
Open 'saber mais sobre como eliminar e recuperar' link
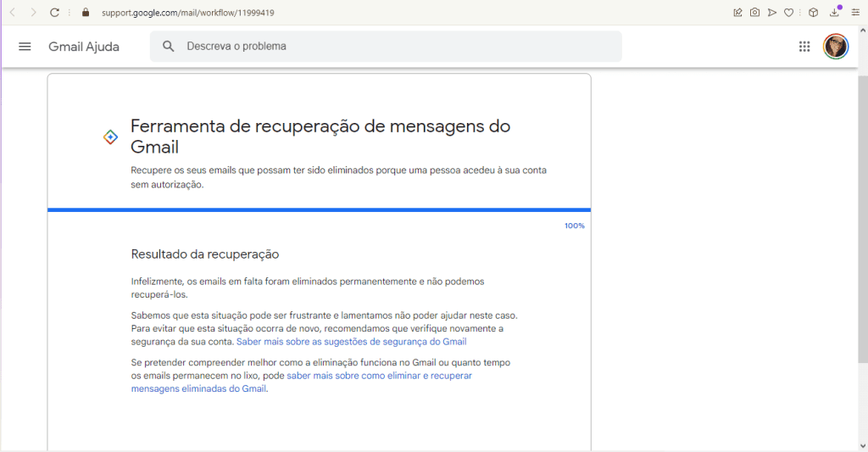click(x=301, y=382)
